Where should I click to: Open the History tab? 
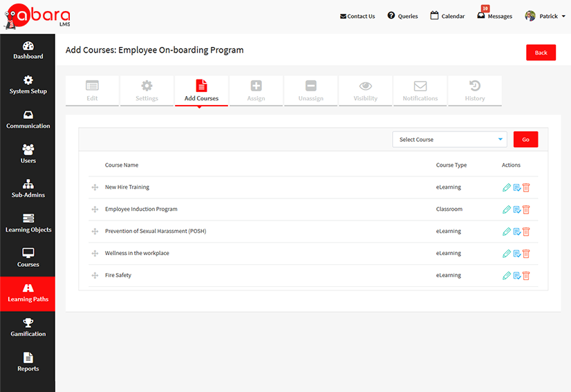[x=475, y=91]
